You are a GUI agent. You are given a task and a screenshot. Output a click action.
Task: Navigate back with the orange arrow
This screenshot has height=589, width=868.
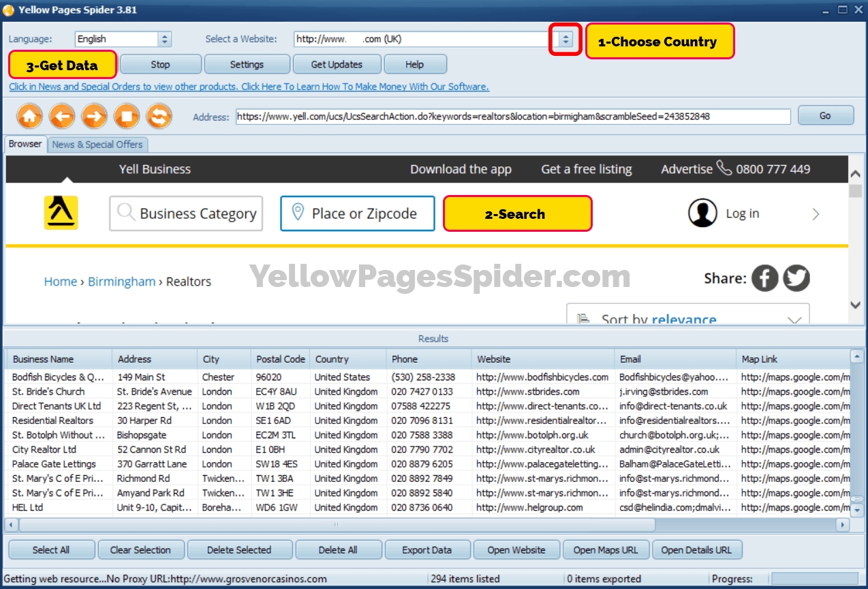pyautogui.click(x=62, y=116)
